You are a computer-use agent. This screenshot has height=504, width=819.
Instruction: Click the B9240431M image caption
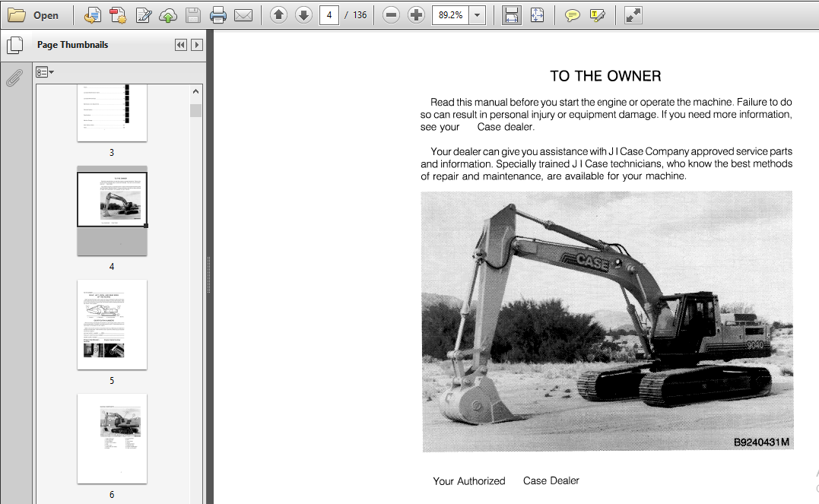[x=761, y=442]
